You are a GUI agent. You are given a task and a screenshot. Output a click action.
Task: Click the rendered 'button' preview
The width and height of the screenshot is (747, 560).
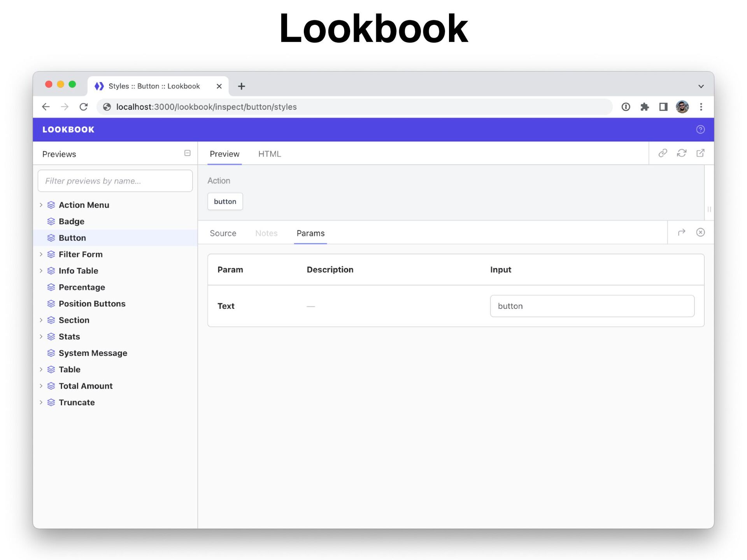(x=225, y=201)
